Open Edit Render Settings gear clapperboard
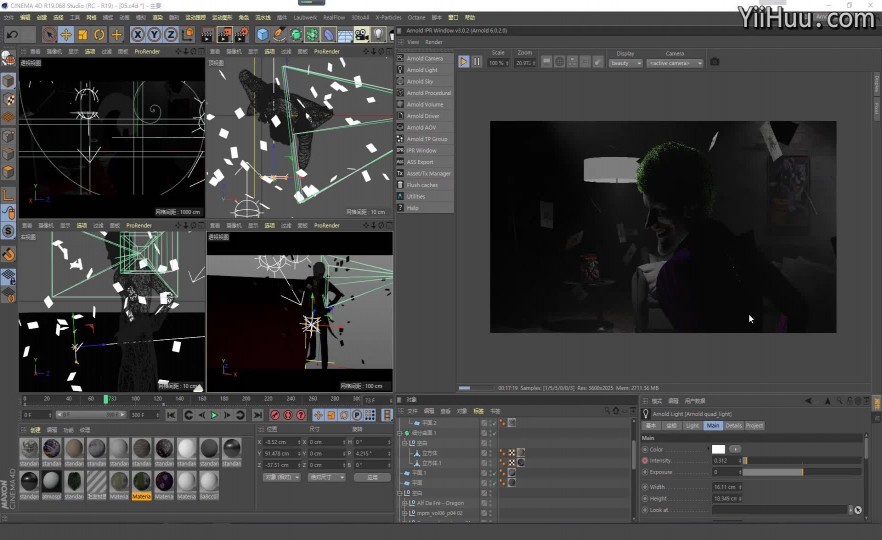 point(242,35)
